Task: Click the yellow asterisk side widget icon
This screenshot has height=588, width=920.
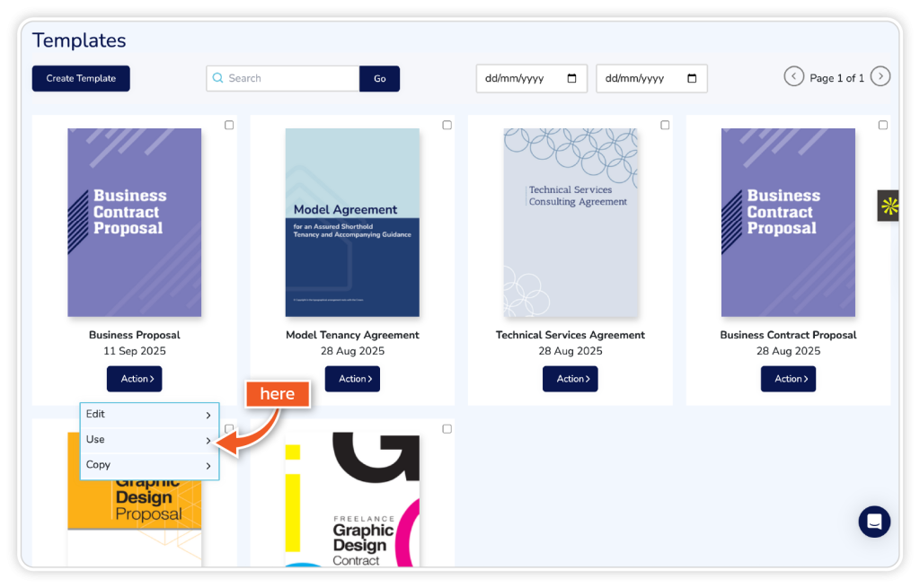Action: pos(889,206)
